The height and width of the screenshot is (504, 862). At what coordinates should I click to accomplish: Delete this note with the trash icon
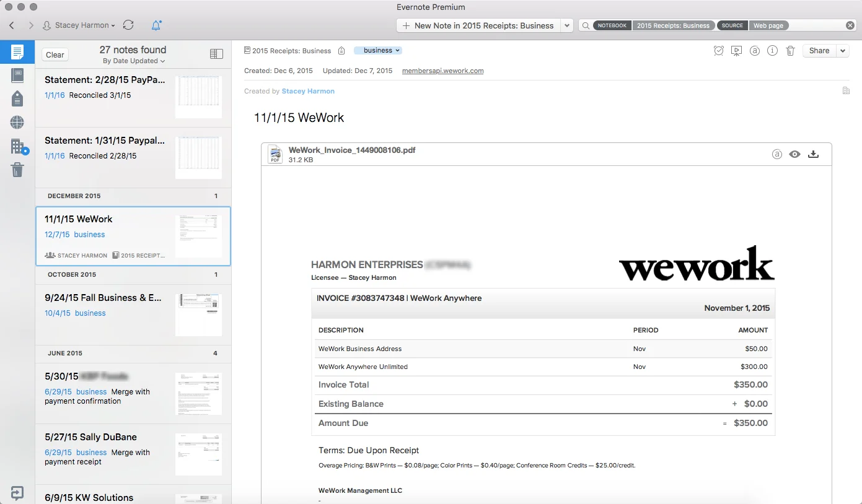(790, 51)
